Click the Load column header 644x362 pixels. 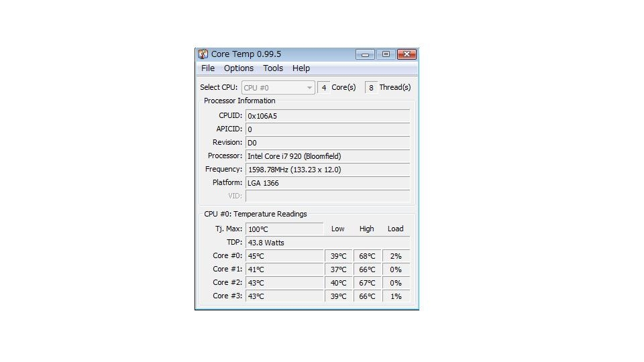click(396, 229)
